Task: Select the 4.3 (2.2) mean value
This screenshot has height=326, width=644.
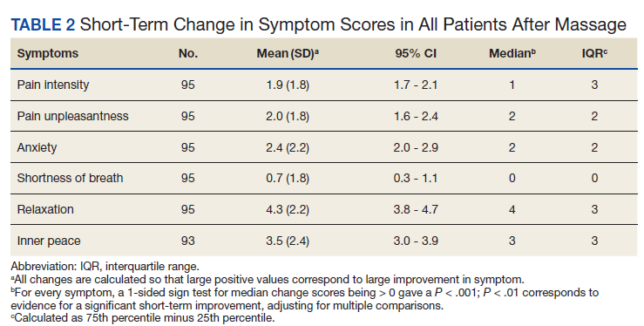Action: click(288, 209)
